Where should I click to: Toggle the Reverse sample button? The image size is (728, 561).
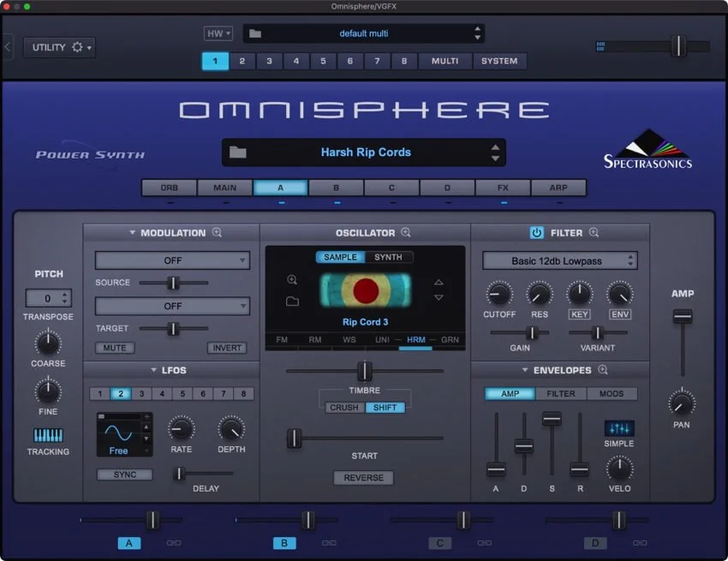(x=363, y=477)
